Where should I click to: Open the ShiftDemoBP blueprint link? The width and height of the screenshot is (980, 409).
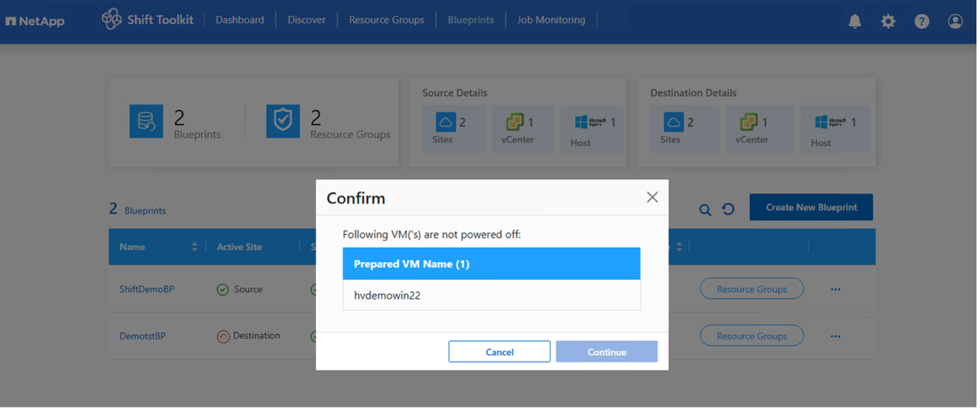(x=147, y=289)
